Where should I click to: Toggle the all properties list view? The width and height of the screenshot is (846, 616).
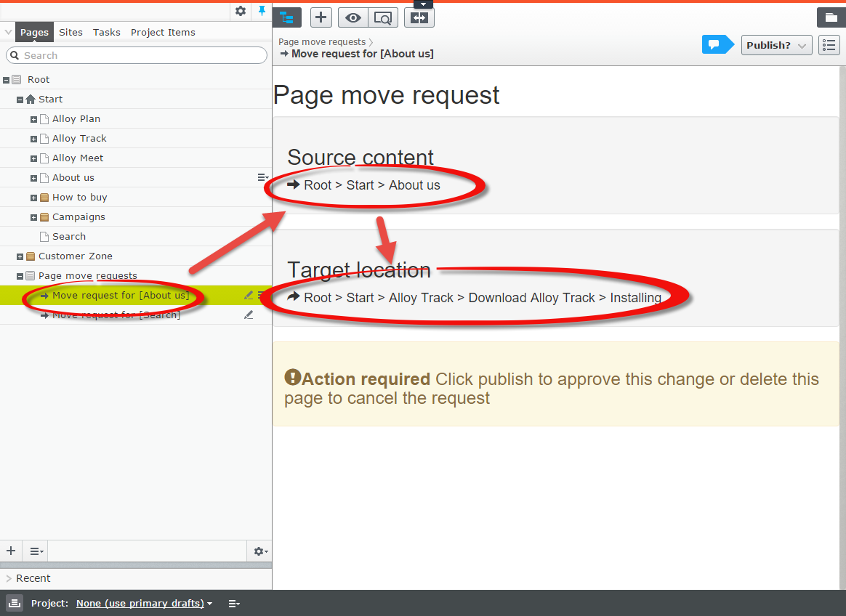(x=829, y=45)
